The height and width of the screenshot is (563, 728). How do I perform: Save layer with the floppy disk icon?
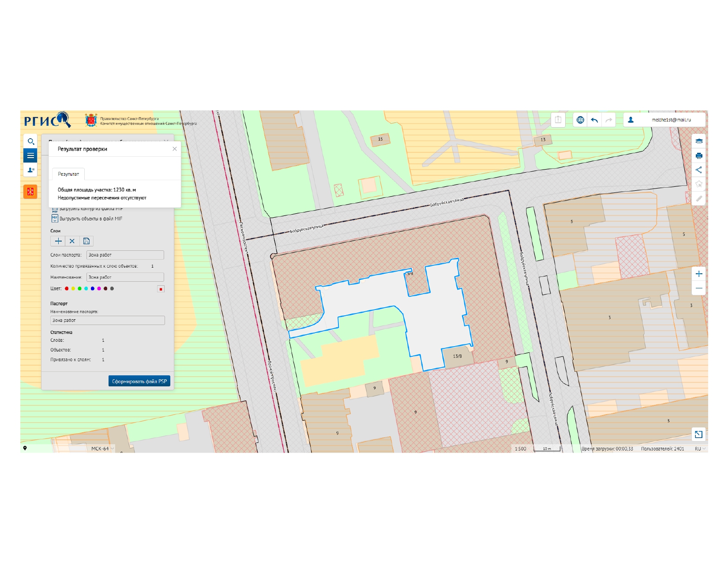click(x=86, y=241)
